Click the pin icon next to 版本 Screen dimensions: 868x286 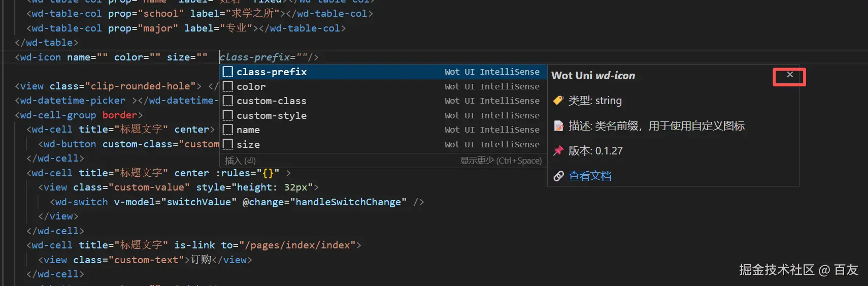(558, 150)
